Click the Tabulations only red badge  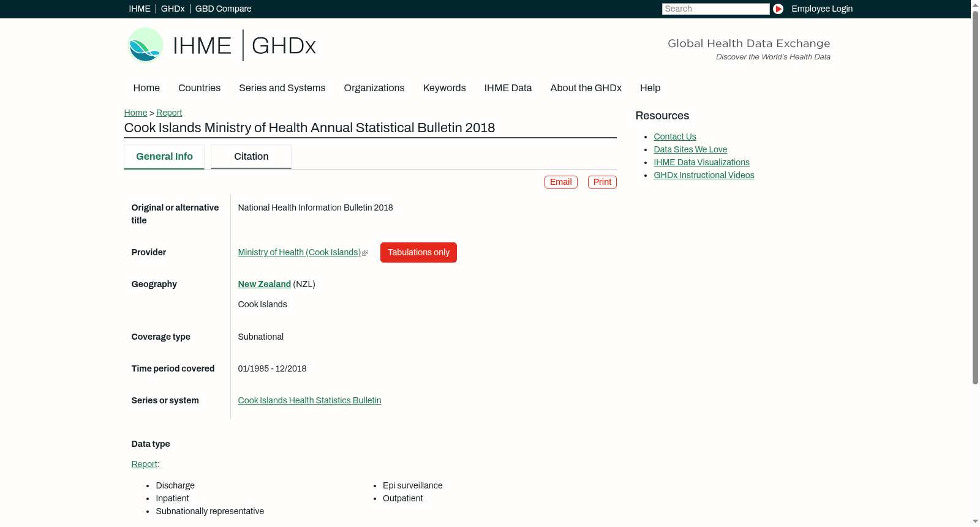[418, 252]
